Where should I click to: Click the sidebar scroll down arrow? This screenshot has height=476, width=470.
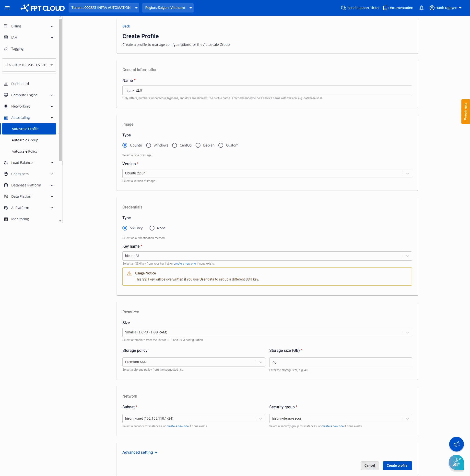60,221
